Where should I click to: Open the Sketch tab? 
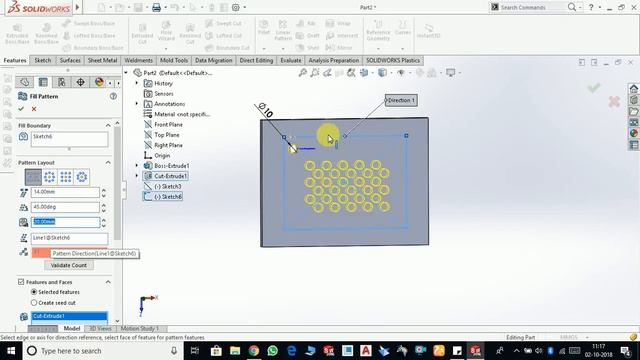point(43,60)
